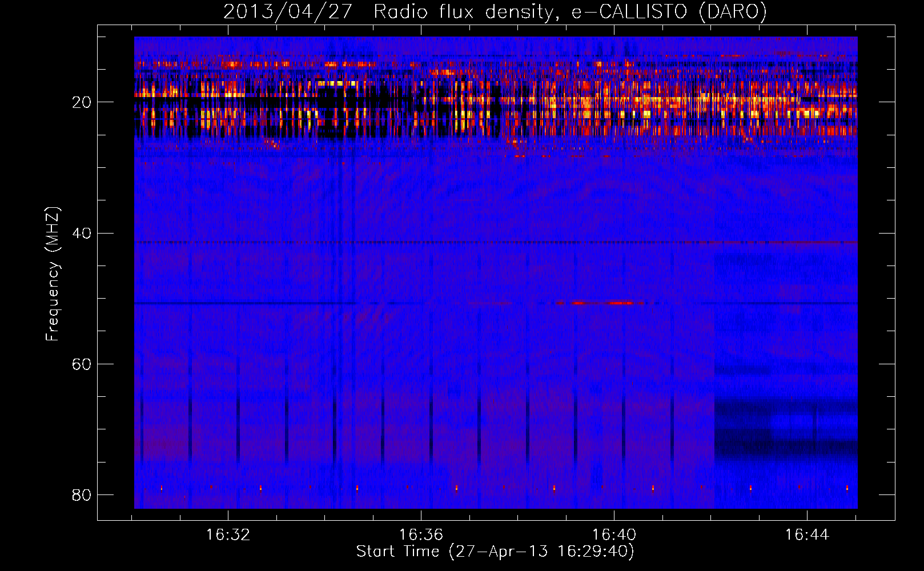Click the 'Frequency (MHZ)' axis label
This screenshot has width=924, height=571.
[53, 274]
